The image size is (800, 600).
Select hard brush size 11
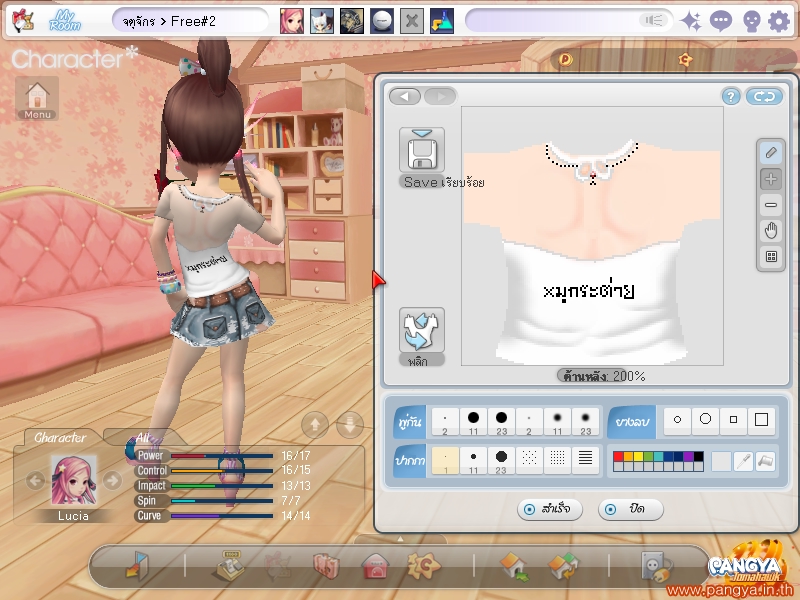[473, 421]
